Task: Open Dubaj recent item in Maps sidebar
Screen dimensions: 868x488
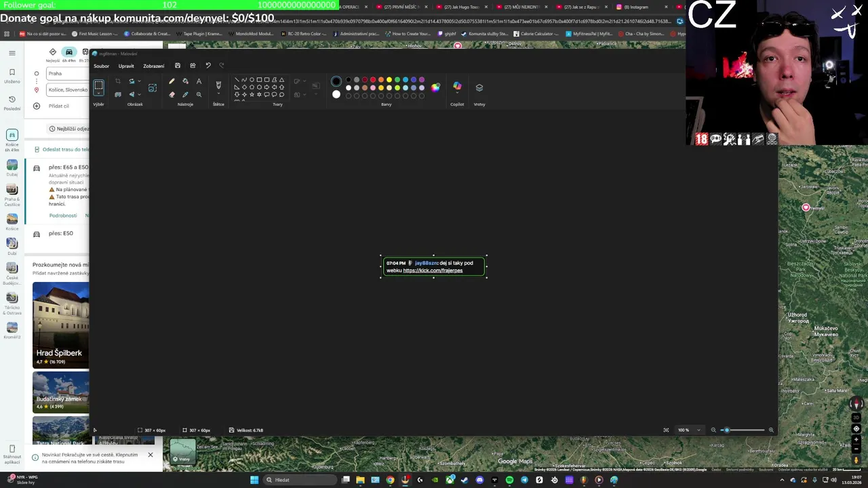Action: (x=12, y=168)
